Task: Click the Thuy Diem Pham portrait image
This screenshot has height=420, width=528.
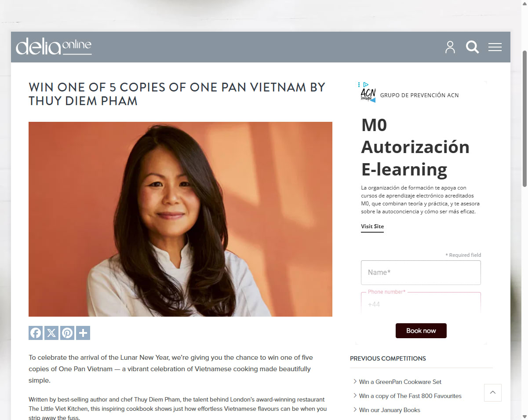Action: point(180,219)
